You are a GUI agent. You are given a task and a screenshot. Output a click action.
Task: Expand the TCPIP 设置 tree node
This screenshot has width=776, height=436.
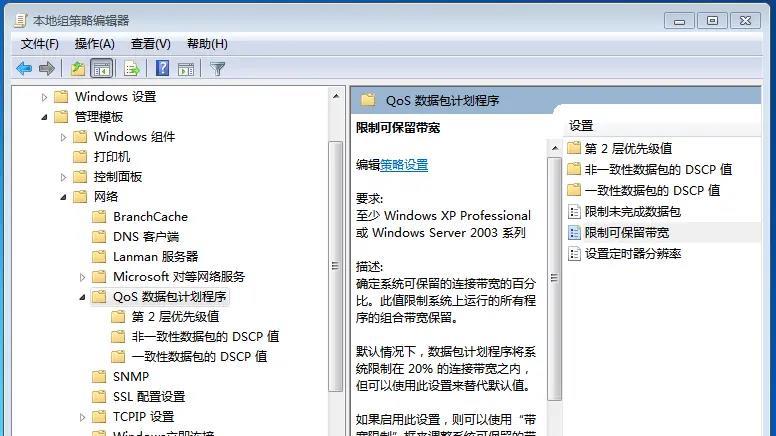pos(82,417)
